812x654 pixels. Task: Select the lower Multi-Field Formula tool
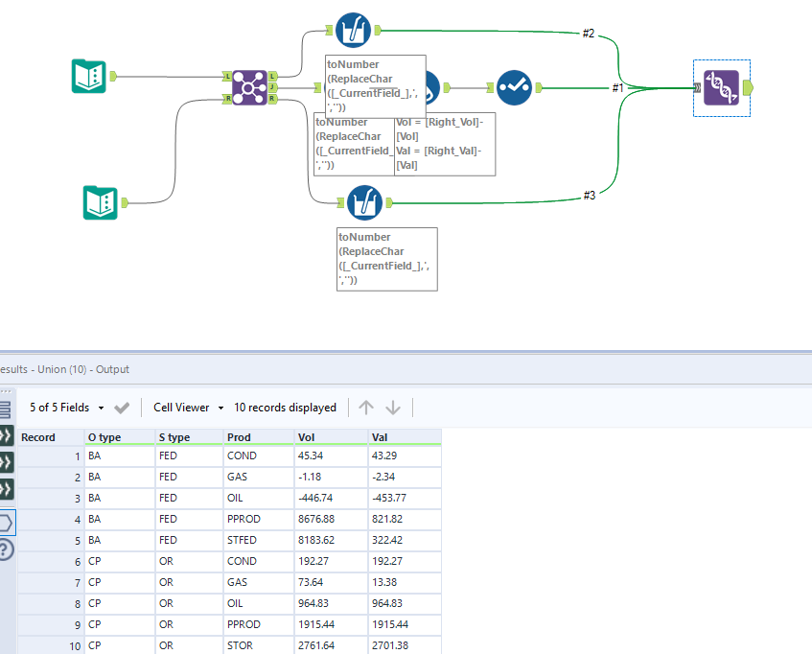(364, 203)
